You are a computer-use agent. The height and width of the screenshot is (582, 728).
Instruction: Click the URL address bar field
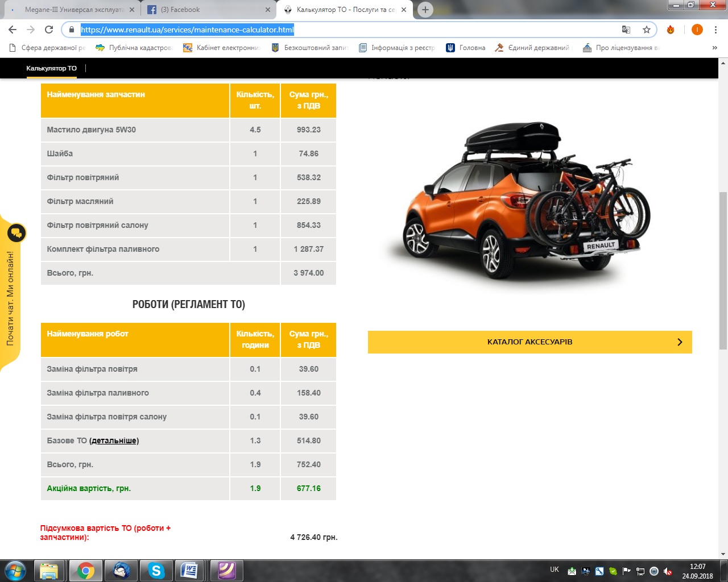341,30
